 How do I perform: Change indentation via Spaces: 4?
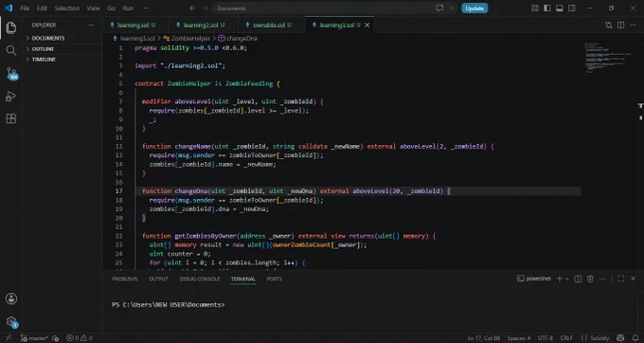(519, 338)
